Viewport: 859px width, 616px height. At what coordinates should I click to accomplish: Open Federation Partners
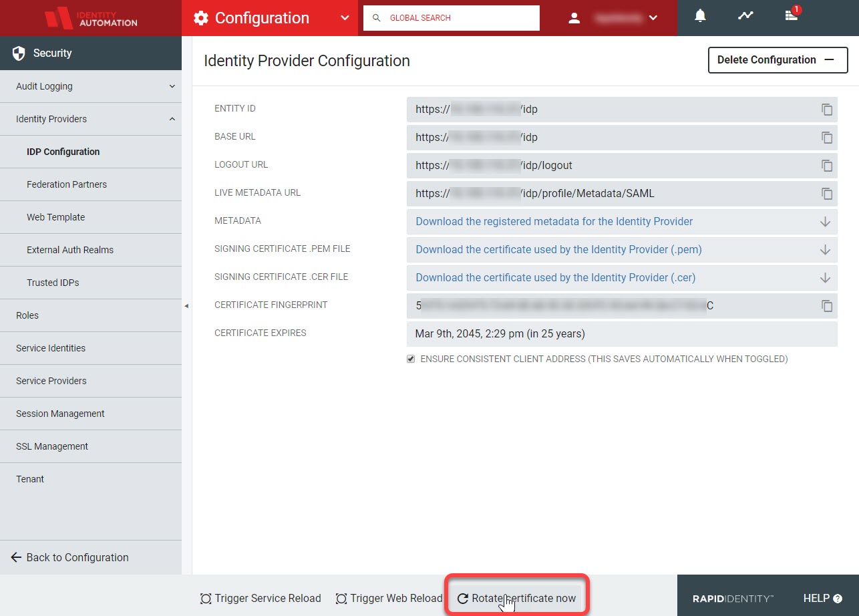pos(91,184)
